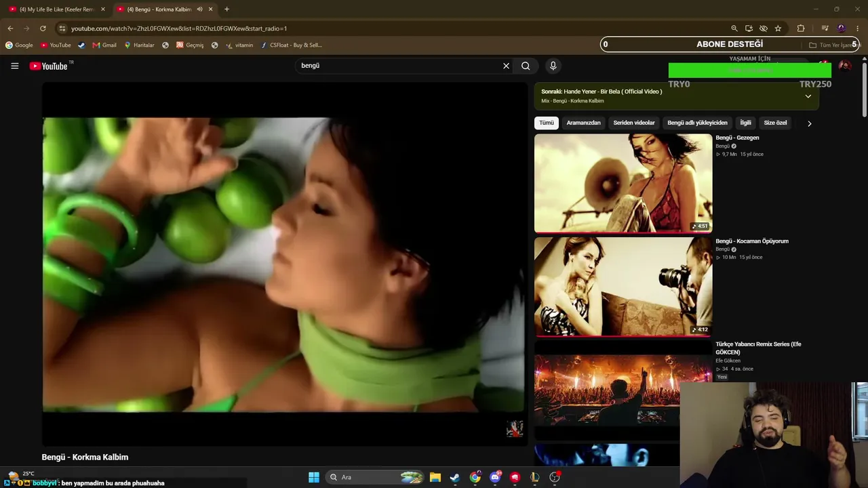868x488 pixels.
Task: Open the page zoom control icon
Action: coord(734,28)
